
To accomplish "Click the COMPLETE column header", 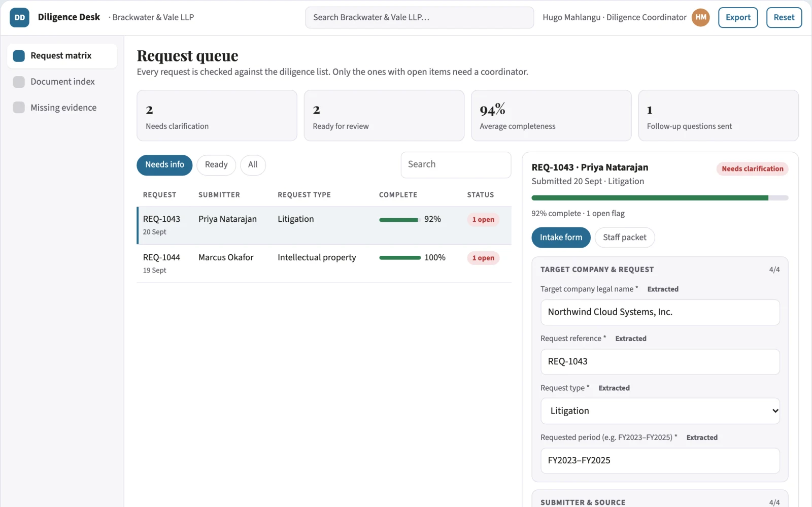I will tap(398, 195).
